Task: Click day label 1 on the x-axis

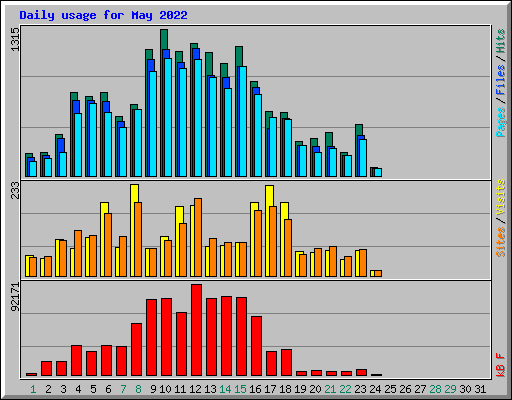Action: coord(33,389)
